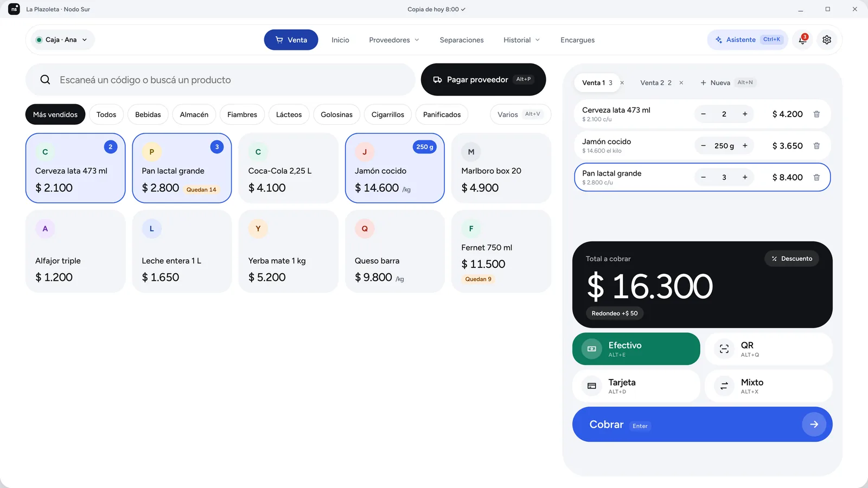The width and height of the screenshot is (868, 488).
Task: Add more Jamón cocido with plus
Action: [x=745, y=146]
